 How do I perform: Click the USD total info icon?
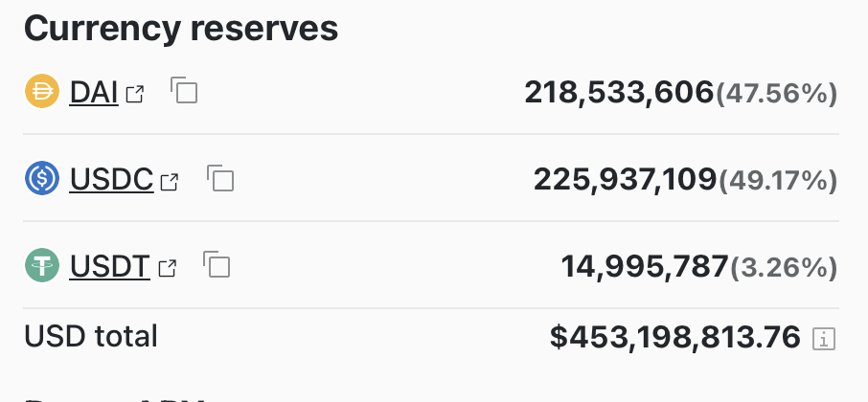point(824,339)
